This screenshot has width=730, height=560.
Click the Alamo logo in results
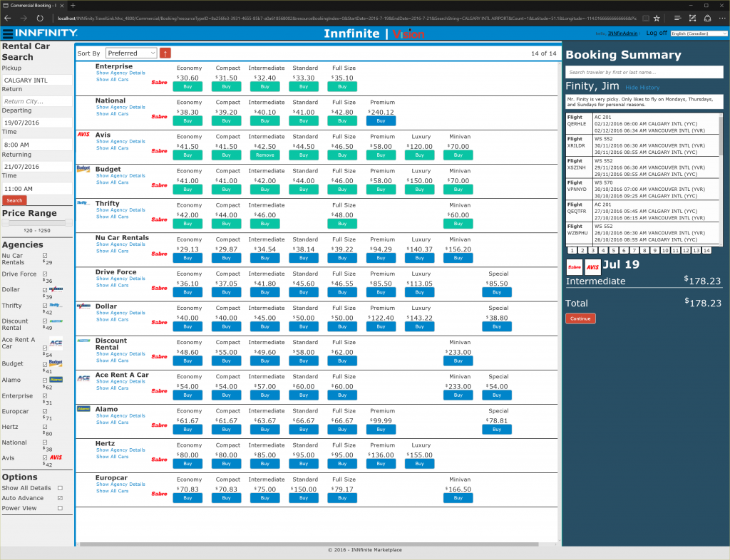[x=84, y=408]
